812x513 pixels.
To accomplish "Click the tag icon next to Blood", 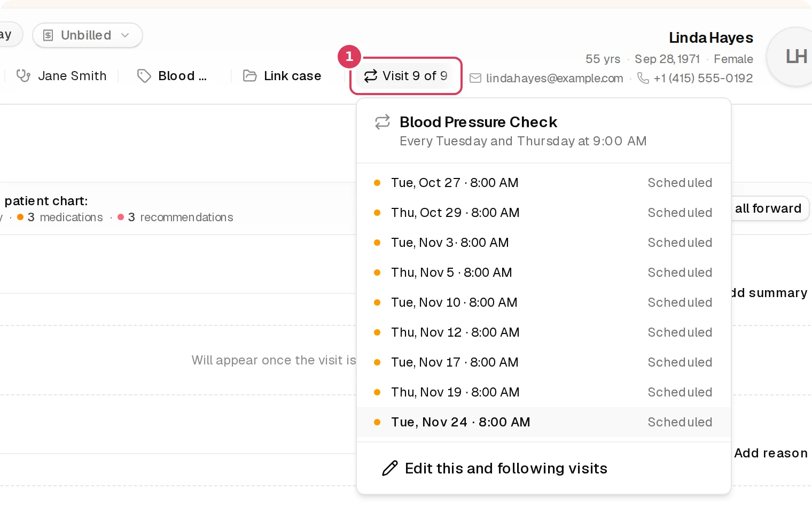I will coord(144,76).
